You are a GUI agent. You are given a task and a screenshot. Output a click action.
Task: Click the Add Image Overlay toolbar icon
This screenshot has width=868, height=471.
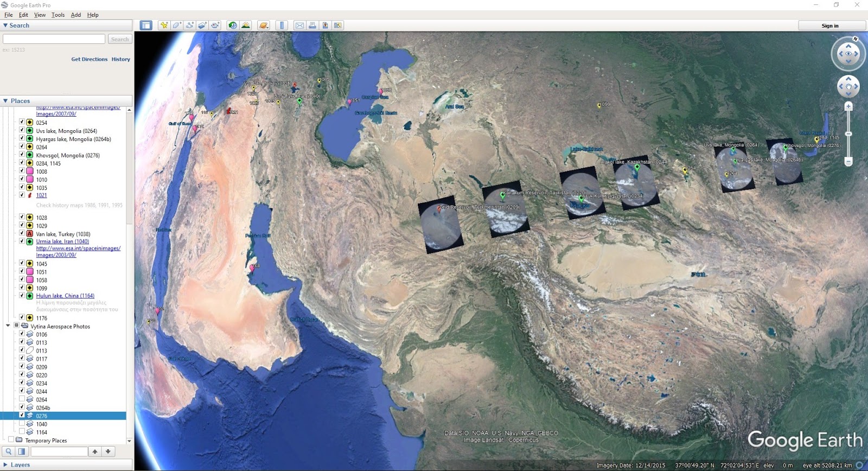click(202, 25)
